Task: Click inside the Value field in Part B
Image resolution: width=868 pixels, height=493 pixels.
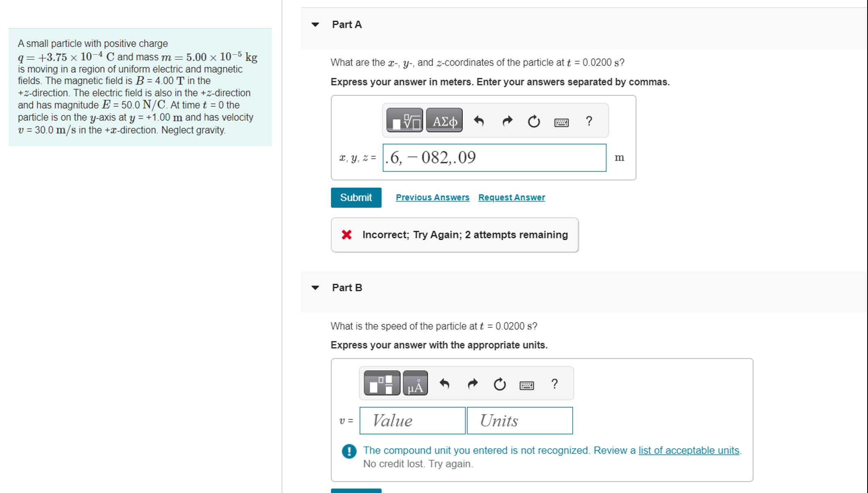Action: [412, 421]
